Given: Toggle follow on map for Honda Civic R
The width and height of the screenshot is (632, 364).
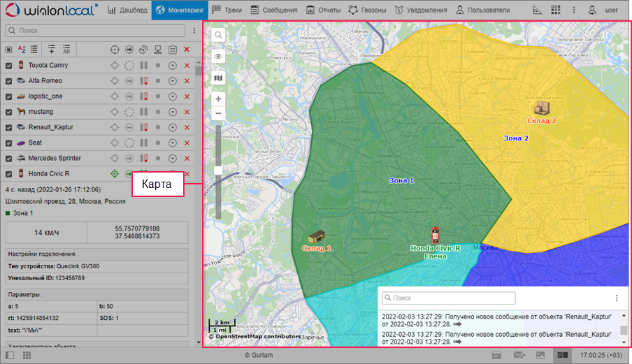Looking at the screenshot, I should (x=115, y=173).
